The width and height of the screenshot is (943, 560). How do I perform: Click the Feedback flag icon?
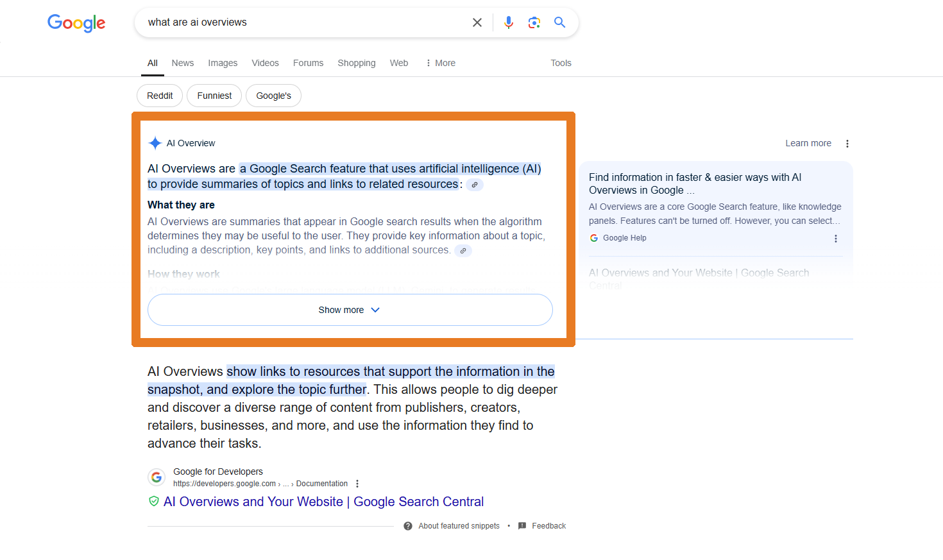click(x=522, y=526)
